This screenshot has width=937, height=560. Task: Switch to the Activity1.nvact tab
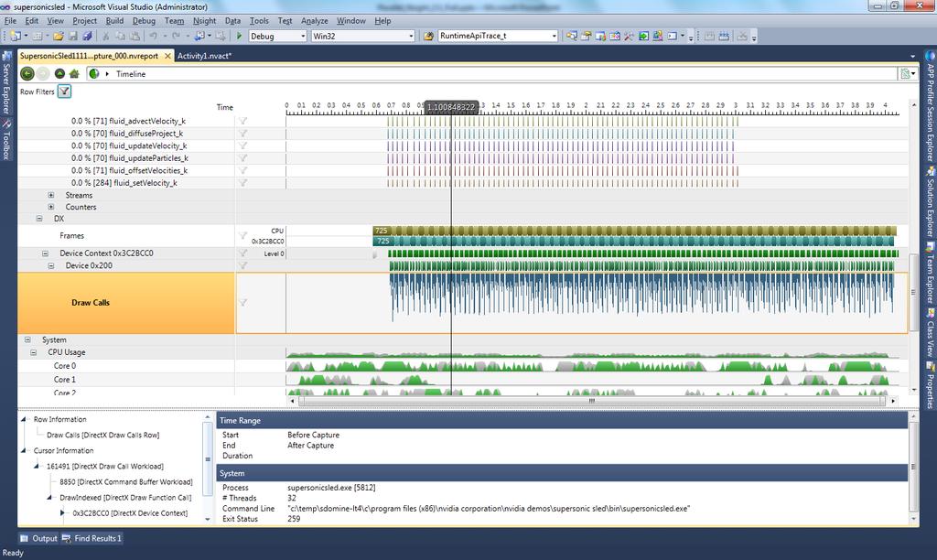(x=204, y=56)
